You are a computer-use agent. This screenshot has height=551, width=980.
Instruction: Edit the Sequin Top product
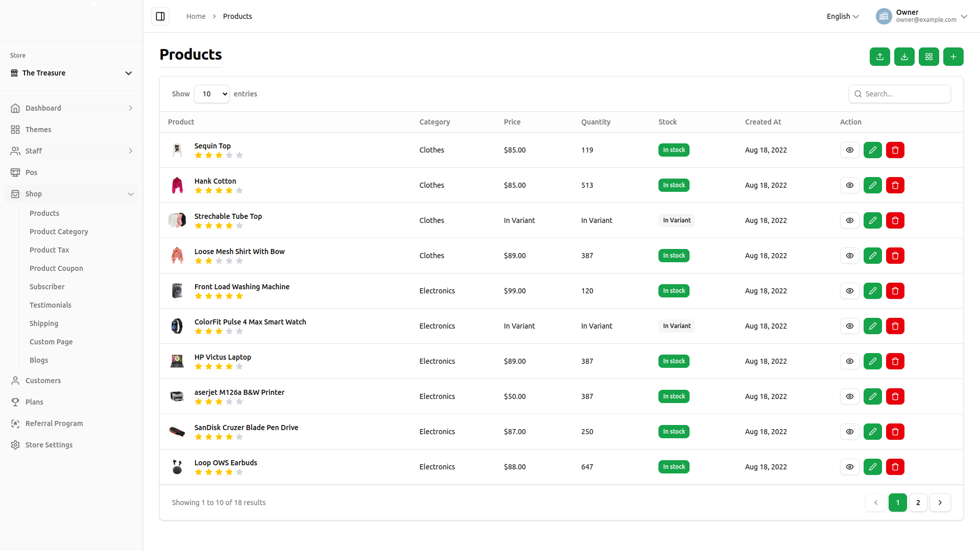(x=872, y=150)
